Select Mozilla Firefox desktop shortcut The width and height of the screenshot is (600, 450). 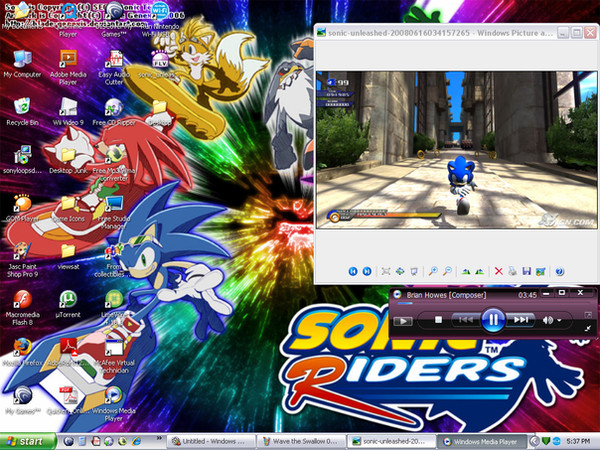22,353
